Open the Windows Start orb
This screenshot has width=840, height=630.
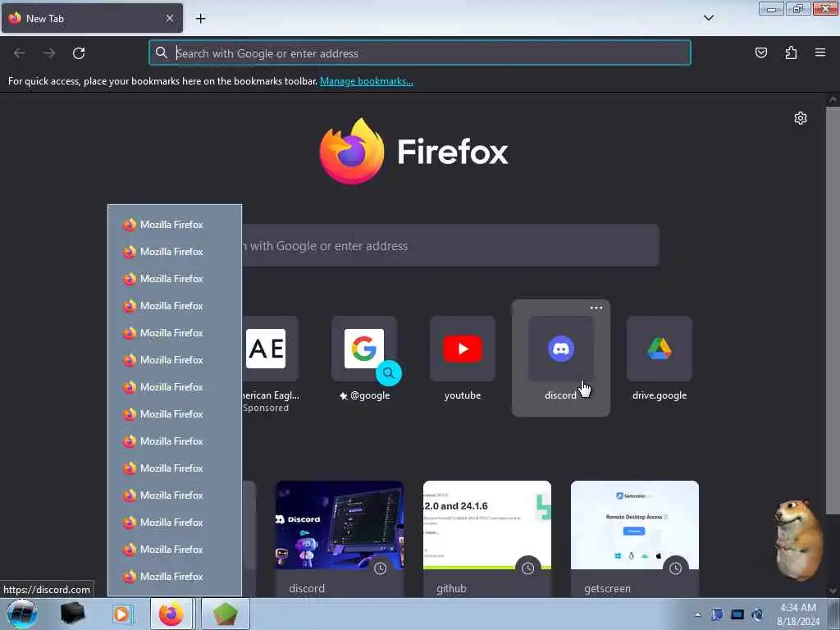22,614
